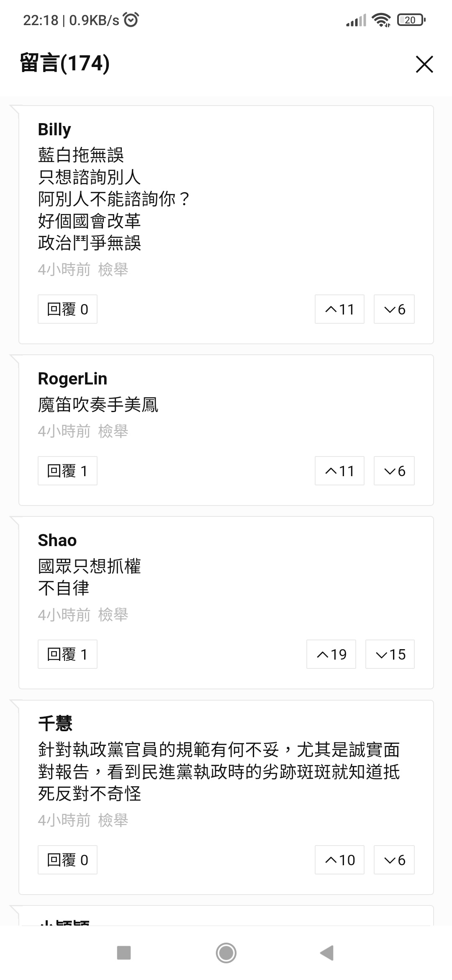This screenshot has height=980, width=452.
Task: Open replies on Shao's comment
Action: (x=67, y=654)
